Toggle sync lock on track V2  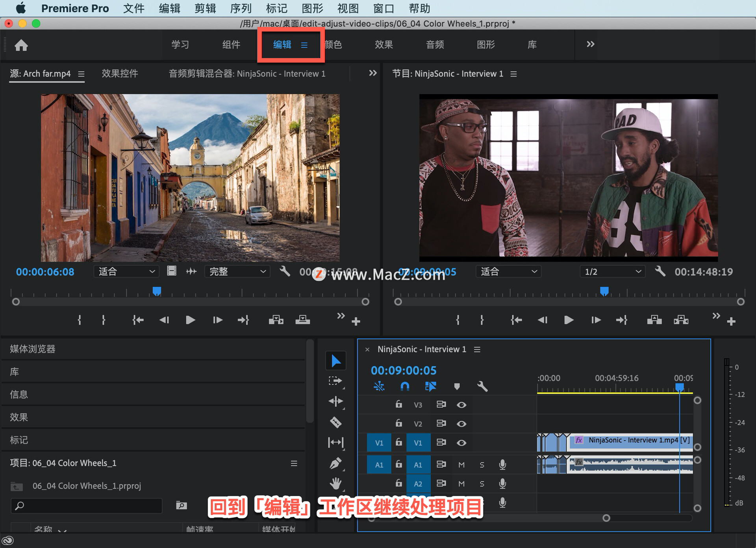click(441, 423)
